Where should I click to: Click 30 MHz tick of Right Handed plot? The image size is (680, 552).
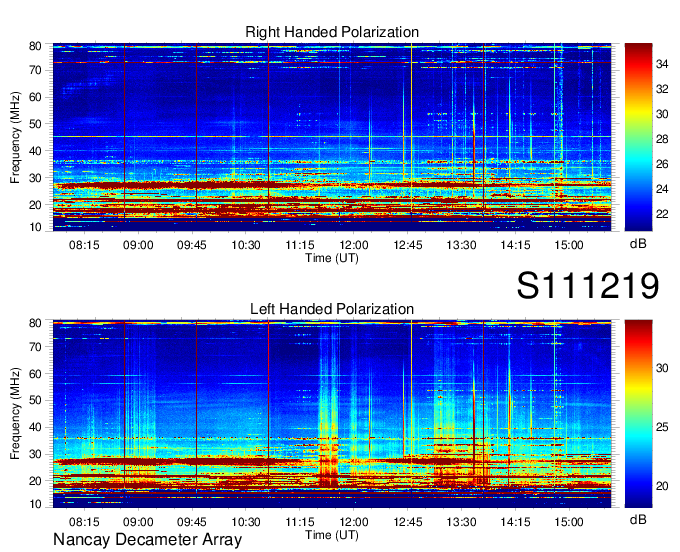point(35,178)
